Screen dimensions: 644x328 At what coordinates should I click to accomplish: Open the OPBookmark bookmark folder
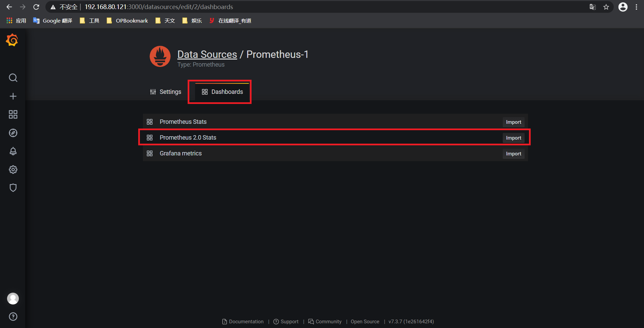[127, 21]
